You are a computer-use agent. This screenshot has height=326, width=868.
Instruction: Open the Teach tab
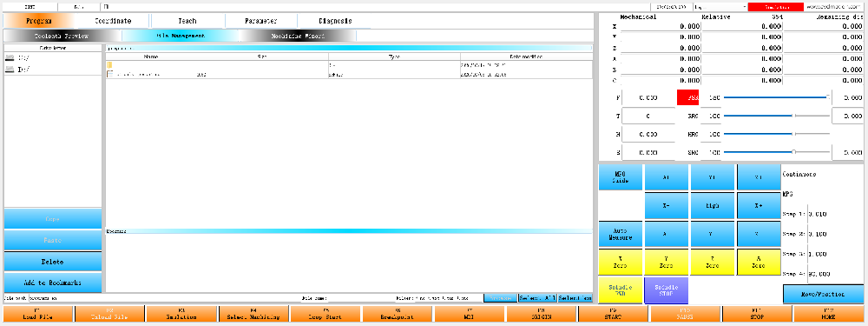[x=187, y=21]
